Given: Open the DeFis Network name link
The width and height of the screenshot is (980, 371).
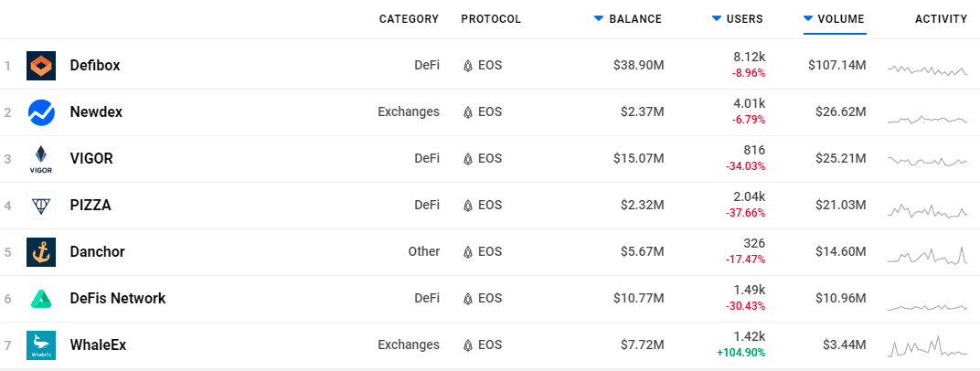Looking at the screenshot, I should (118, 299).
